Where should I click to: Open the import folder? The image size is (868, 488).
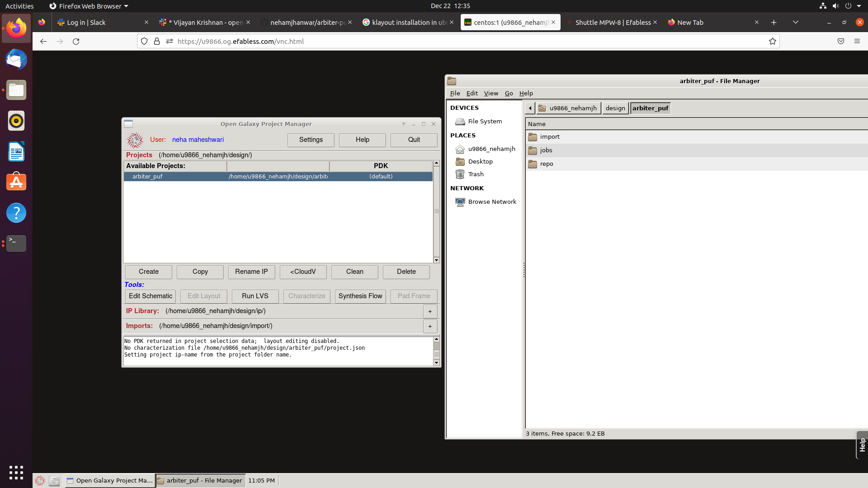(x=549, y=136)
